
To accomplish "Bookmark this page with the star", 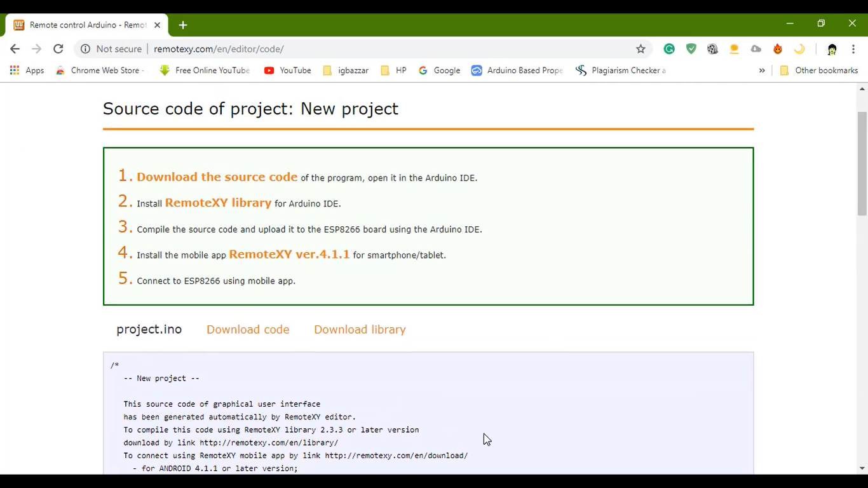I will click(x=641, y=49).
